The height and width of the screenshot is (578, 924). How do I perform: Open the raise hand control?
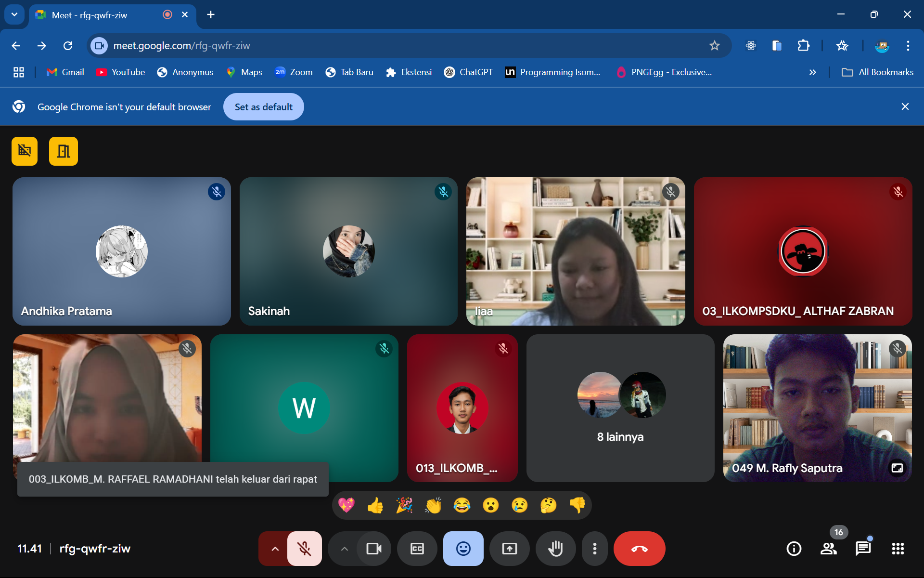[x=555, y=549]
